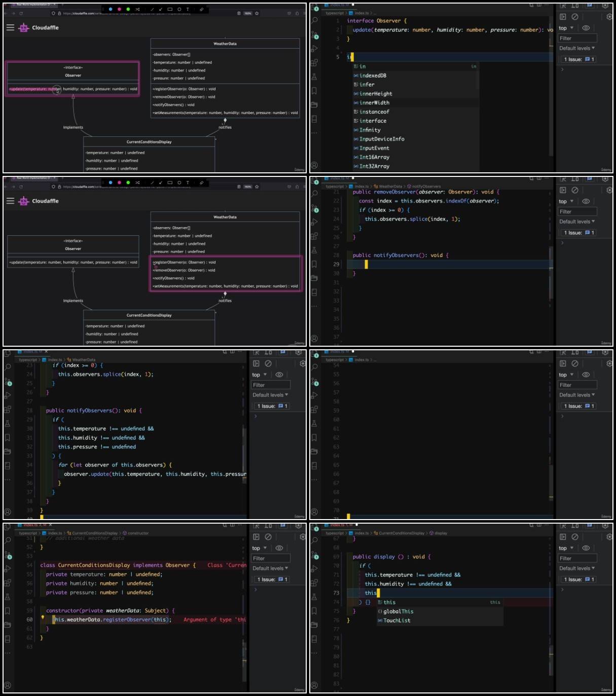Toggle live expression eye in removeObserver frame
The height and width of the screenshot is (696, 616).
point(586,201)
